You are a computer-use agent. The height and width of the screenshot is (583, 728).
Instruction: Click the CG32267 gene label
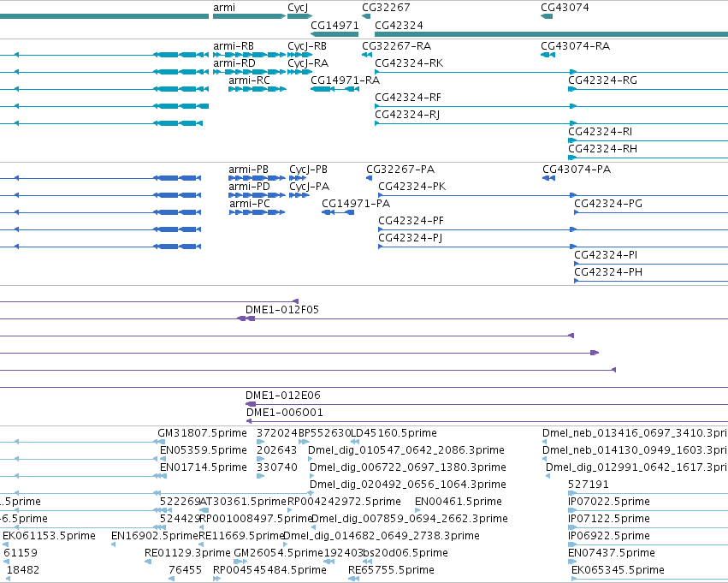pos(386,8)
